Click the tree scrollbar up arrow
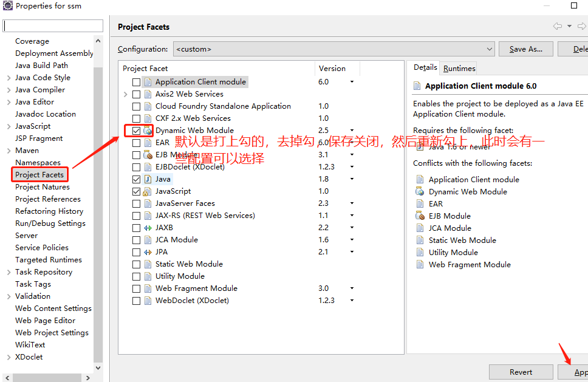The width and height of the screenshot is (588, 382). (98, 41)
